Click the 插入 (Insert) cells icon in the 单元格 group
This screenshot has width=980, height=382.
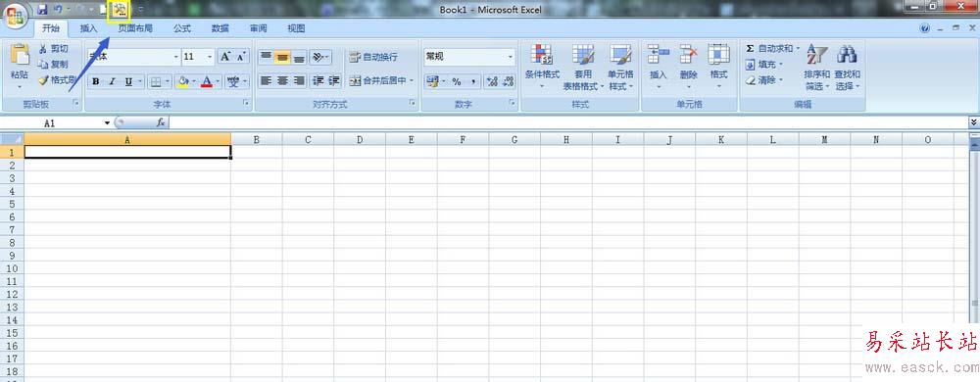(659, 54)
